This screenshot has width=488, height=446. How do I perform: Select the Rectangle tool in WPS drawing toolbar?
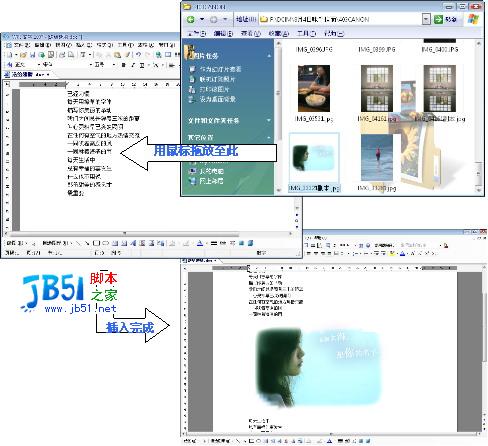coord(96,243)
